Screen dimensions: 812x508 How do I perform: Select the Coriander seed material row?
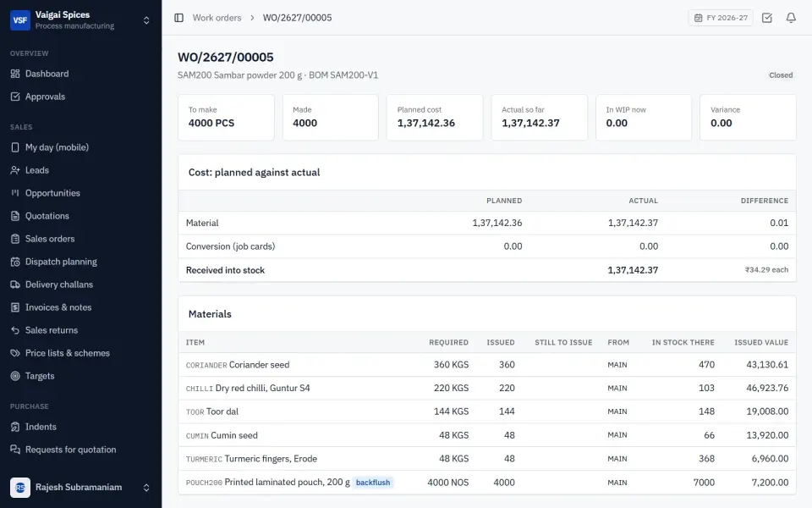(487, 364)
